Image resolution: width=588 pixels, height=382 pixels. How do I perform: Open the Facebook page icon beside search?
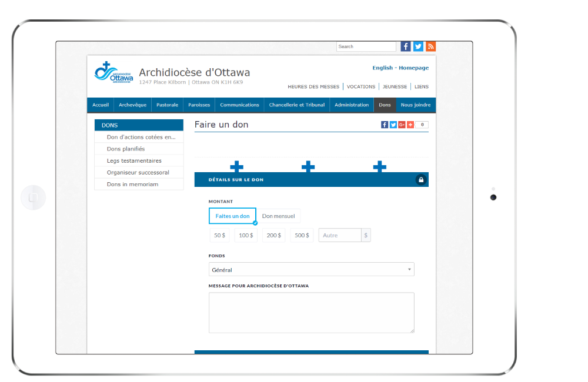coord(406,46)
